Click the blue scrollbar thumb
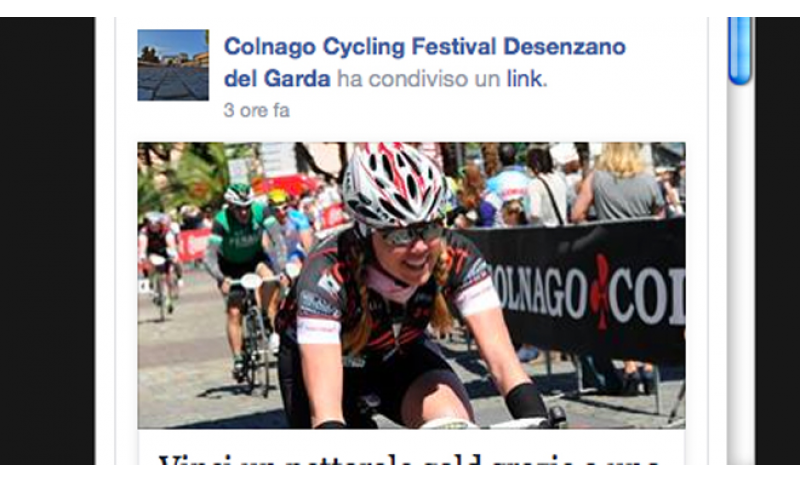Screen dimensions: 800x484 point(740,50)
